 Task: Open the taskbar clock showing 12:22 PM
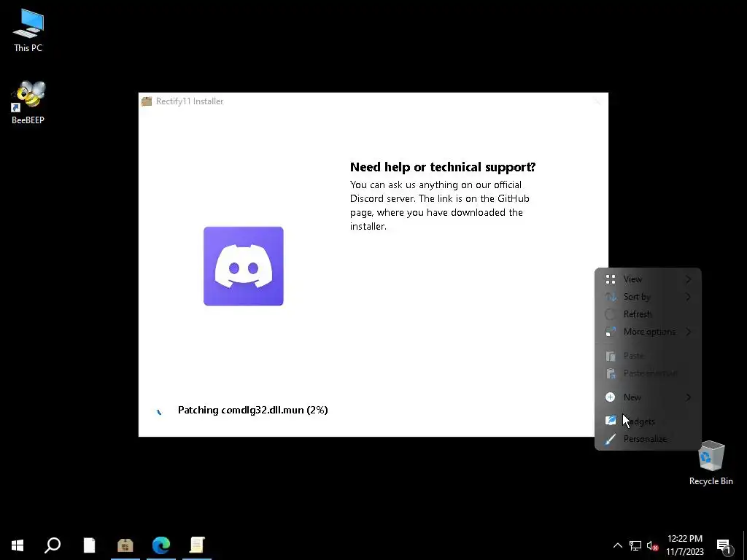pyautogui.click(x=684, y=545)
